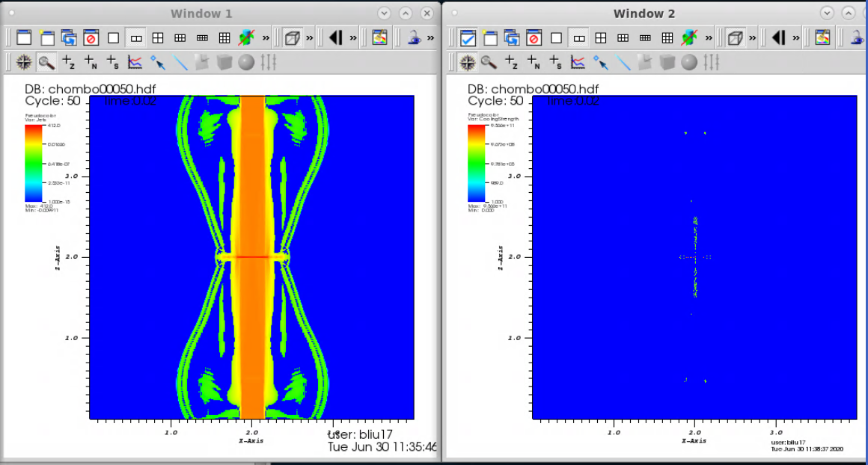Switch to 2x4 layout in Window 1
868x465 pixels.
point(202,37)
